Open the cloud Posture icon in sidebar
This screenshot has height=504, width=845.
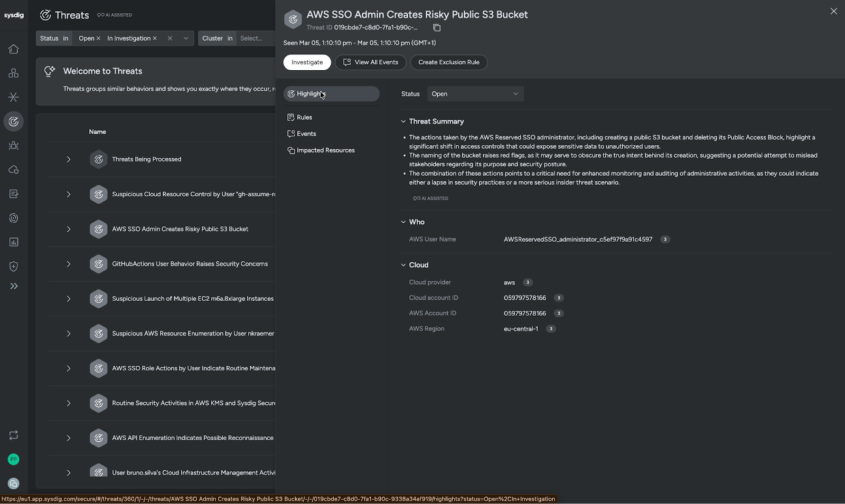[14, 170]
